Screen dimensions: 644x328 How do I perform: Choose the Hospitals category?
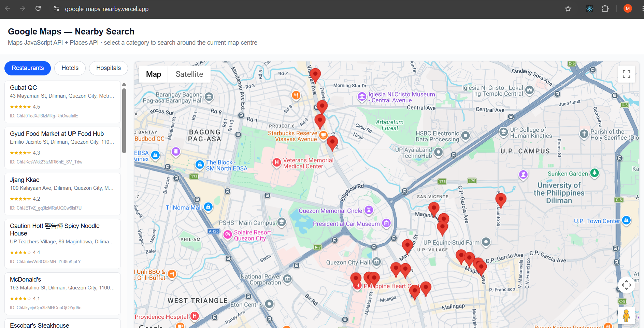point(109,68)
